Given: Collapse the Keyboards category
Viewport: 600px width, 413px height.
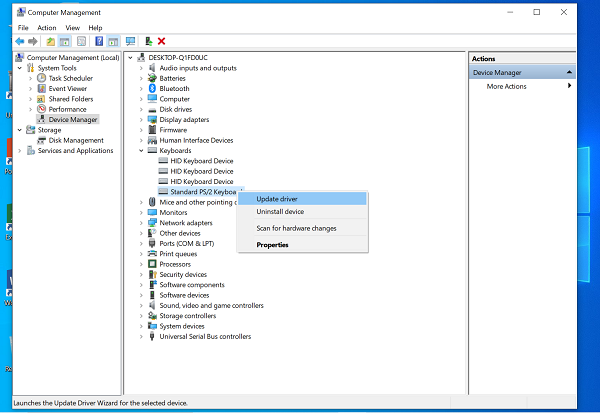Looking at the screenshot, I should coord(142,151).
